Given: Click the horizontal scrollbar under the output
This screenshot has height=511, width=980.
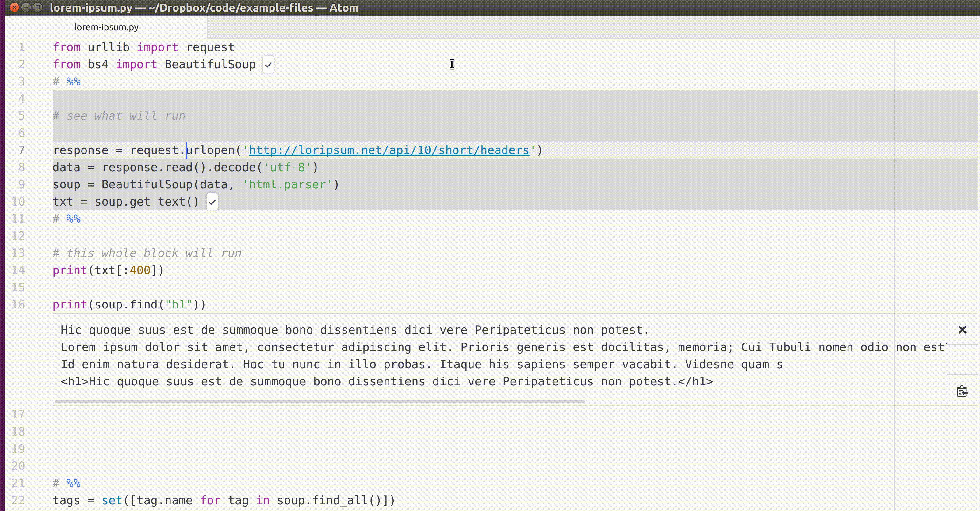Looking at the screenshot, I should click(x=320, y=401).
